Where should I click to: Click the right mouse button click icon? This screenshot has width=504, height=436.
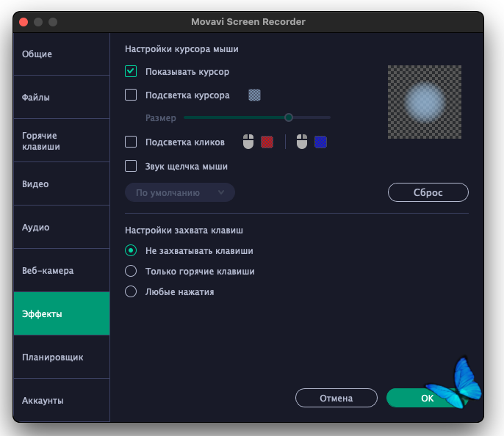[x=301, y=142]
